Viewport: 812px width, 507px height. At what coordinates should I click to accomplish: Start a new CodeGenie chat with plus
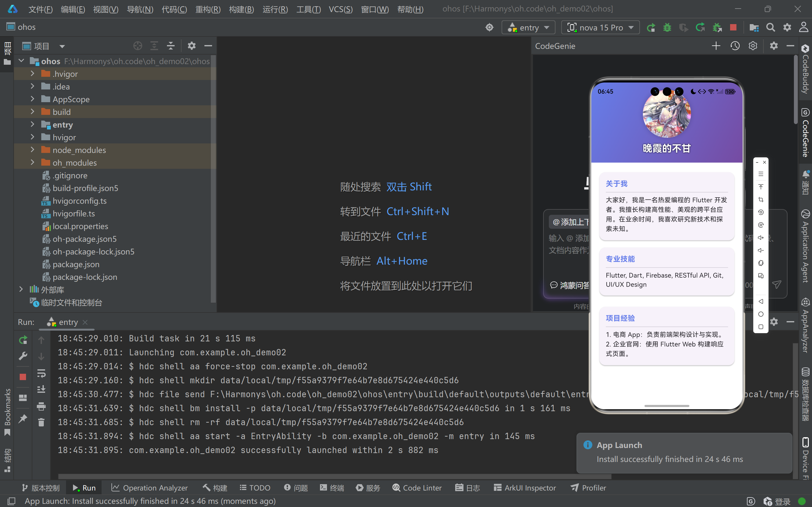[716, 46]
